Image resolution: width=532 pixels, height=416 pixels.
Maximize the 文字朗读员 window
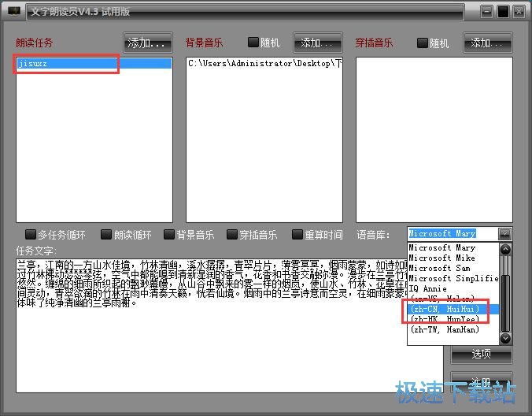[x=503, y=12]
